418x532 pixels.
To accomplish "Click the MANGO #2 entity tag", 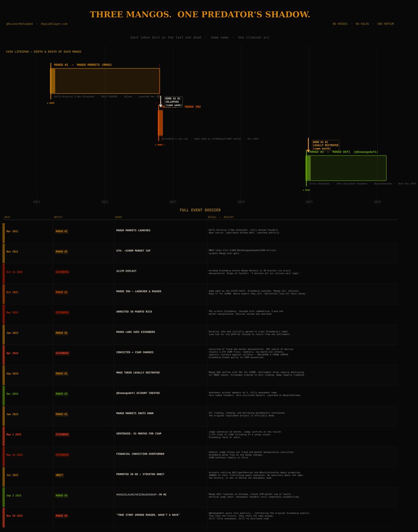I will (62, 292).
